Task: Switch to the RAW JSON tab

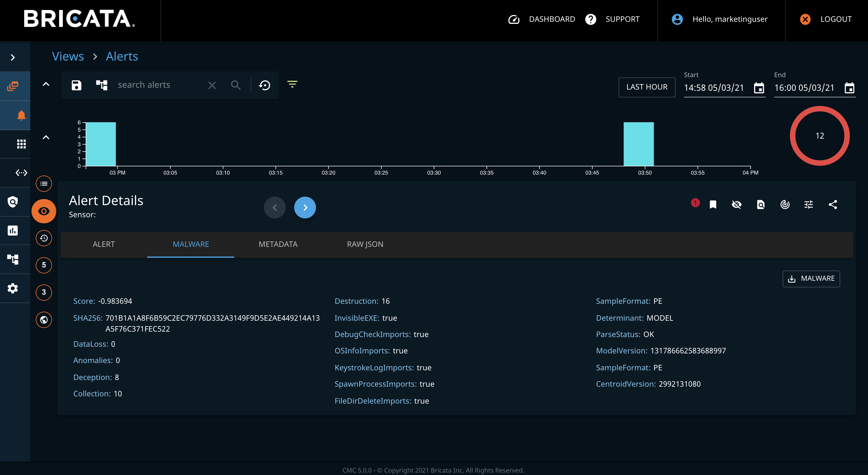Action: click(365, 244)
